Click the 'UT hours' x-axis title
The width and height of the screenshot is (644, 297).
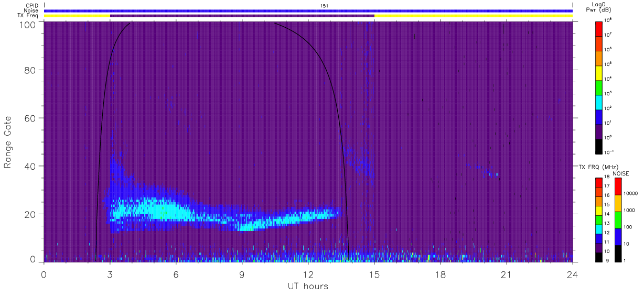(x=307, y=286)
